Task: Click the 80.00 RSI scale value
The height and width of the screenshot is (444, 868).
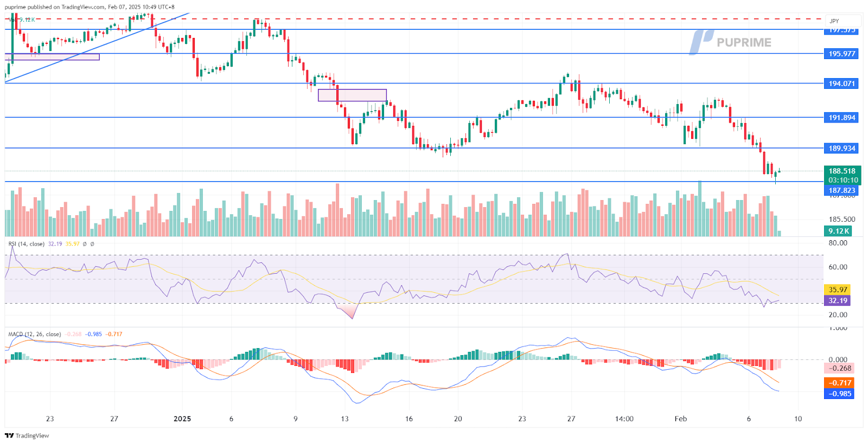Action: pos(838,243)
